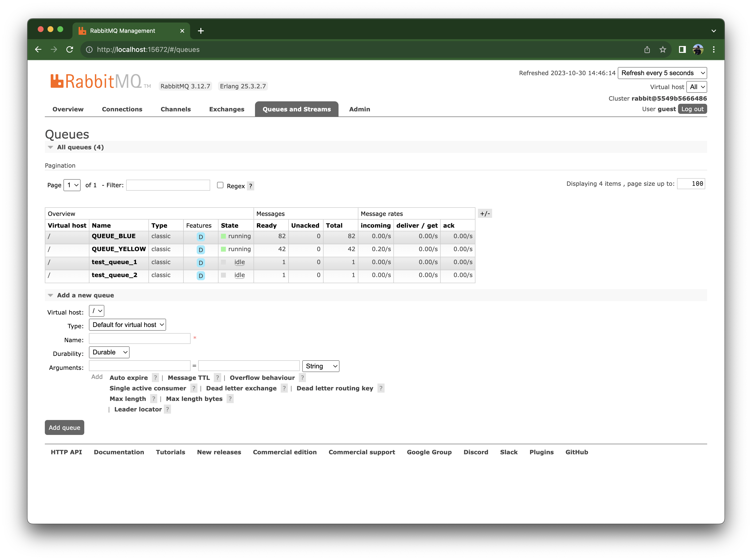Click the browser forward arrow
The height and width of the screenshot is (560, 752).
coord(54,49)
